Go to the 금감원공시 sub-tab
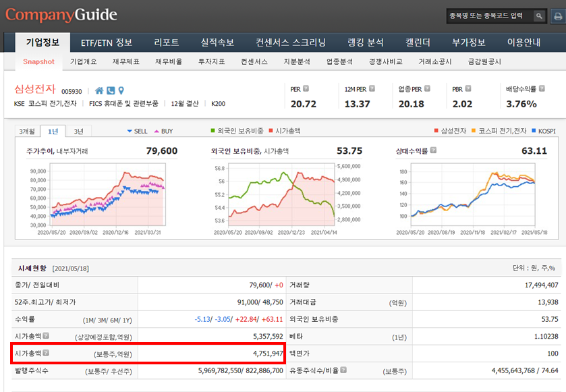Viewport: 566px width, 392px height. (484, 61)
